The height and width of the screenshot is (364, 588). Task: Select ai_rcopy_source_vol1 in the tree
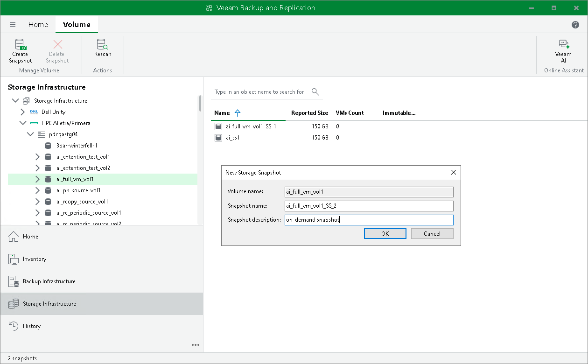pyautogui.click(x=82, y=202)
